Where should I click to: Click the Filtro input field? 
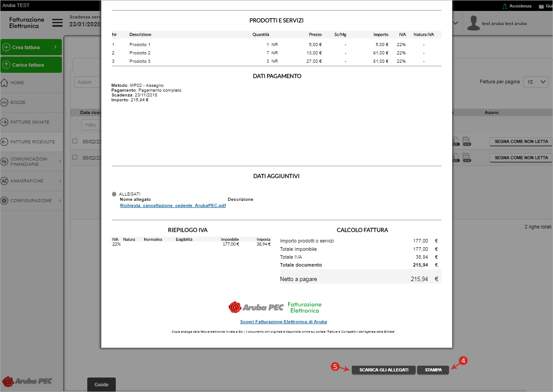pos(91,125)
